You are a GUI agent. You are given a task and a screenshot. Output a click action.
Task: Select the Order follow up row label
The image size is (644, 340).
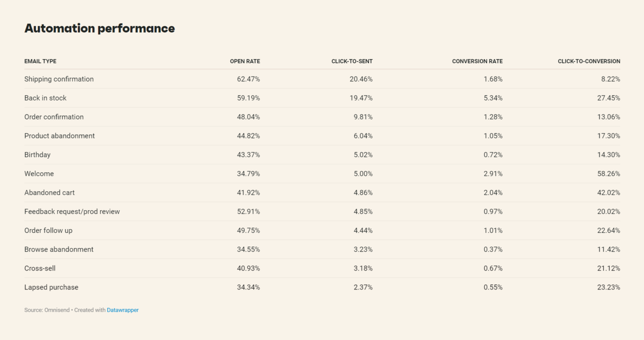coord(49,230)
